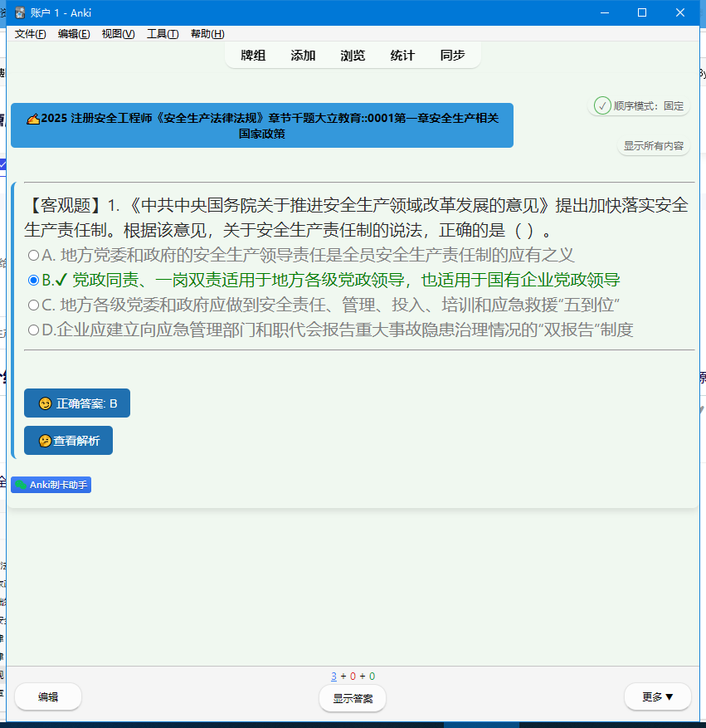Open the 编辑(E) menu
706x728 pixels.
[x=74, y=34]
